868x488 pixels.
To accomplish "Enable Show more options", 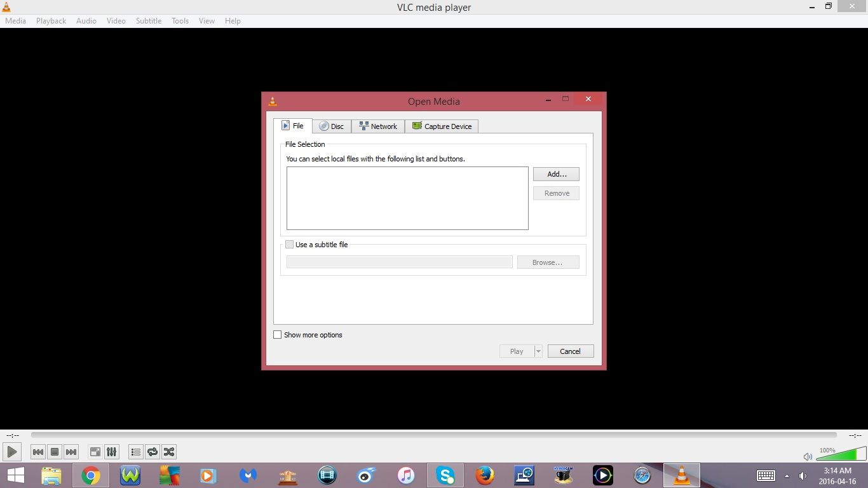I will pyautogui.click(x=278, y=335).
